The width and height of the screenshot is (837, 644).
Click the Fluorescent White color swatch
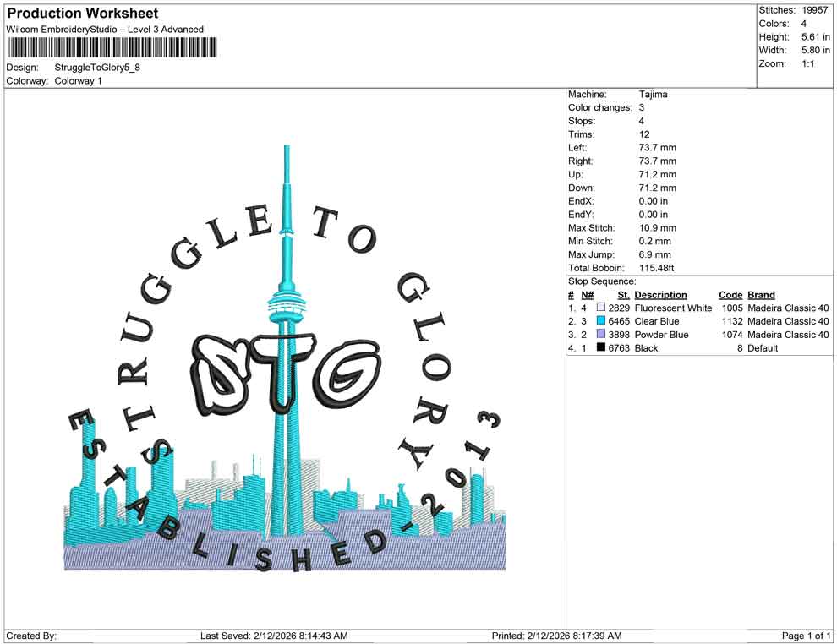[x=601, y=308]
